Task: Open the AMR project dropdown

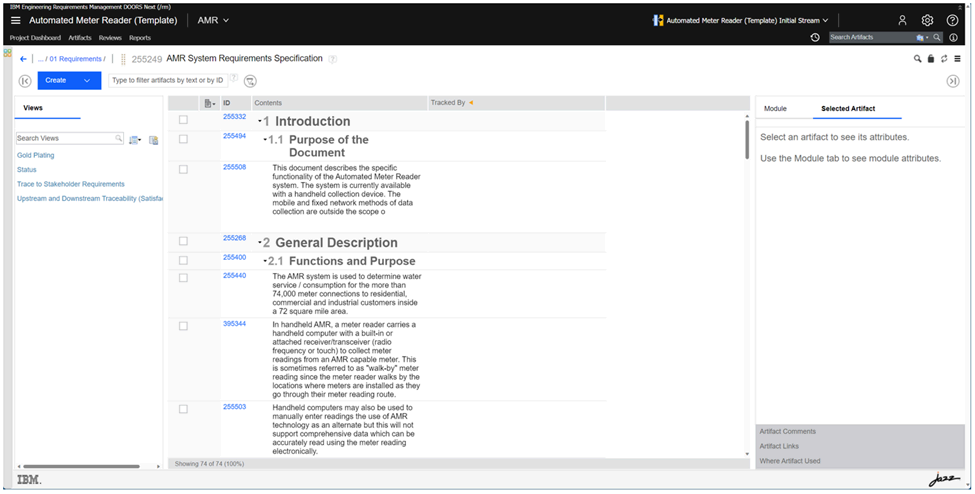Action: (213, 21)
